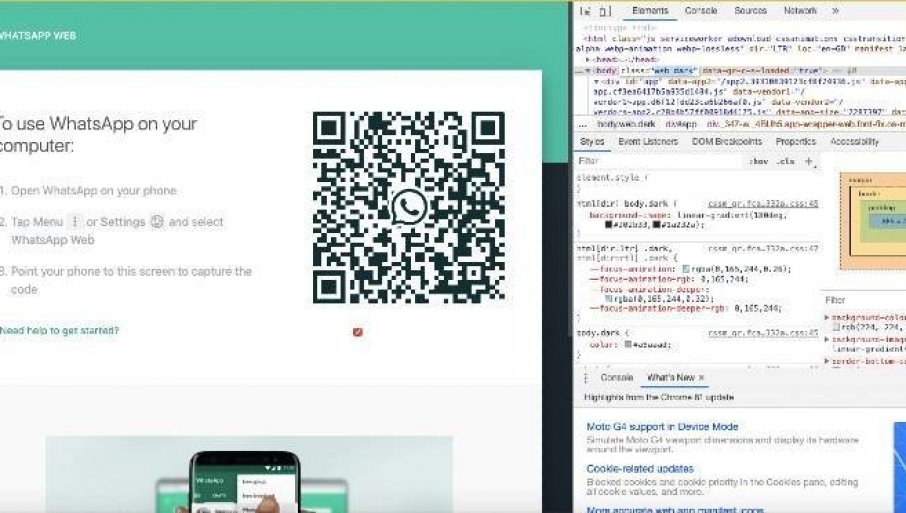906x513 pixels.
Task: Switch to the Network tab
Action: tap(800, 11)
